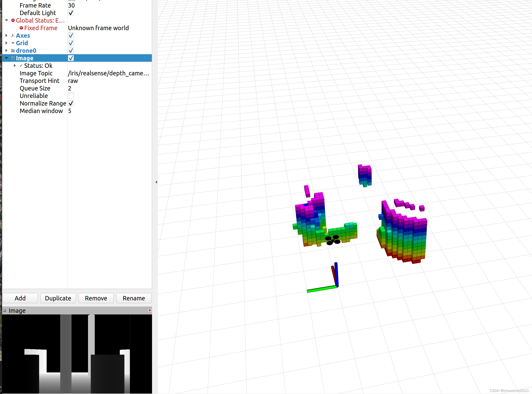This screenshot has height=394, width=532.
Task: Expand the Axes tree item
Action: [6, 36]
